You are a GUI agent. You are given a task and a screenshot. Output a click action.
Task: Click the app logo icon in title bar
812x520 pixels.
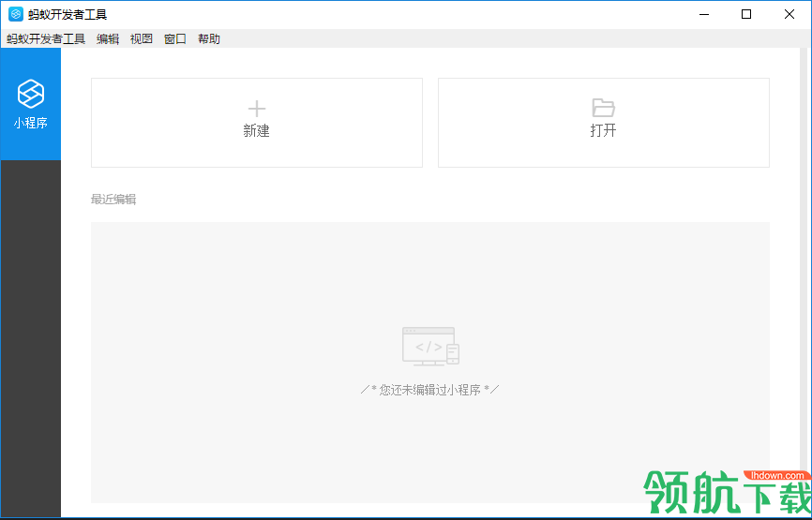[16, 14]
